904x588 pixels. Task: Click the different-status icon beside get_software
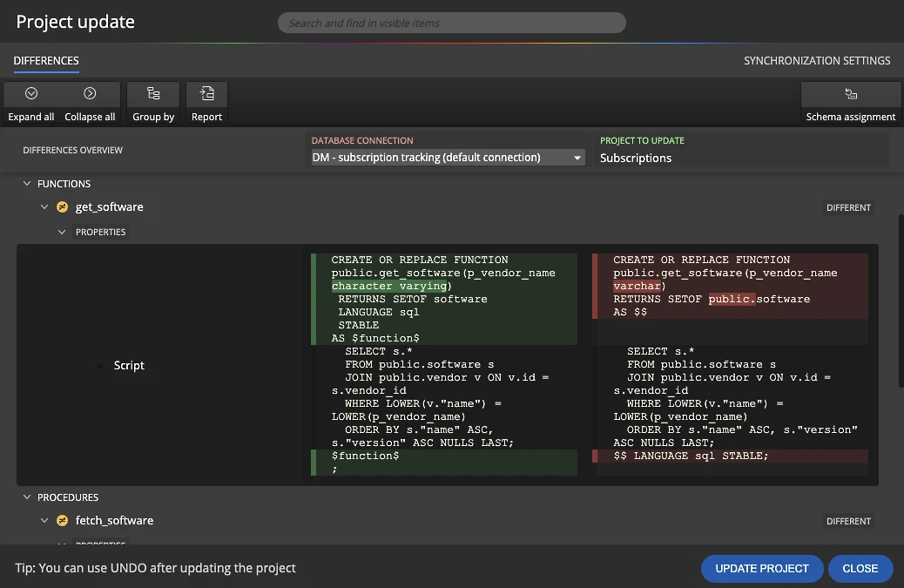coord(62,207)
